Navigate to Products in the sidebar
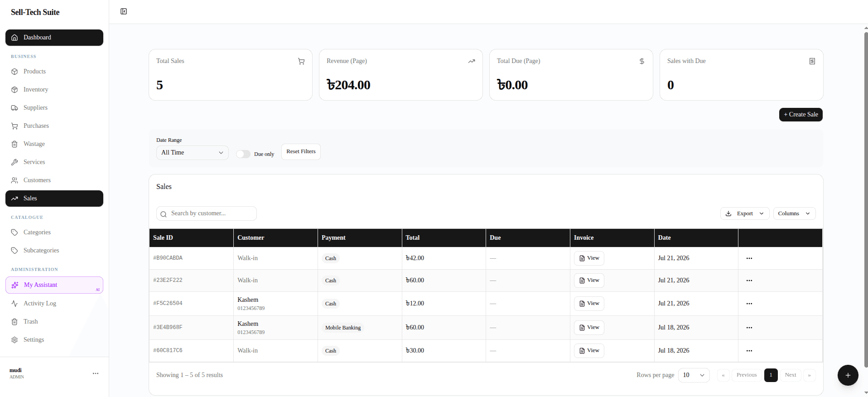Image resolution: width=868 pixels, height=397 pixels. coord(54,72)
